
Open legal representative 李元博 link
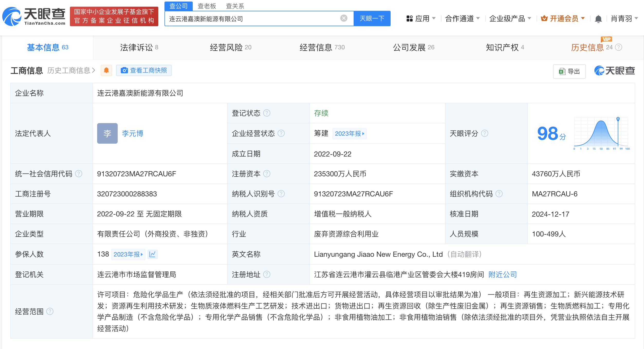tap(133, 133)
